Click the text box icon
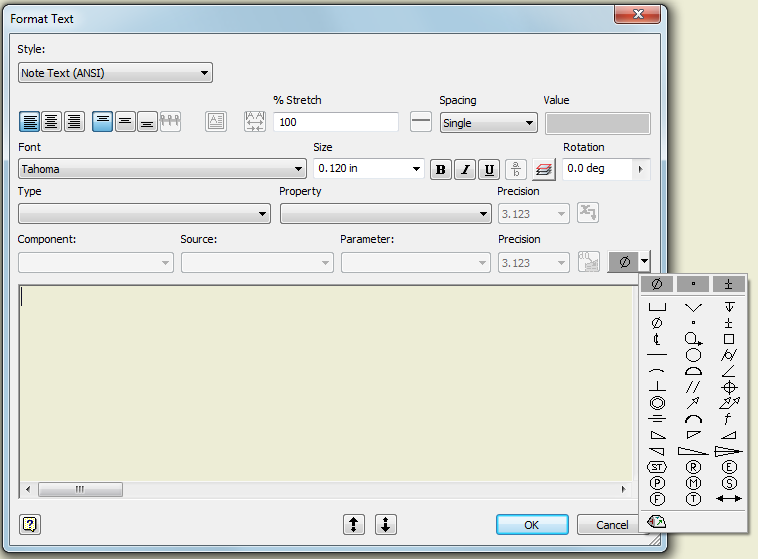Viewport: 758px width, 559px height. coord(216,121)
